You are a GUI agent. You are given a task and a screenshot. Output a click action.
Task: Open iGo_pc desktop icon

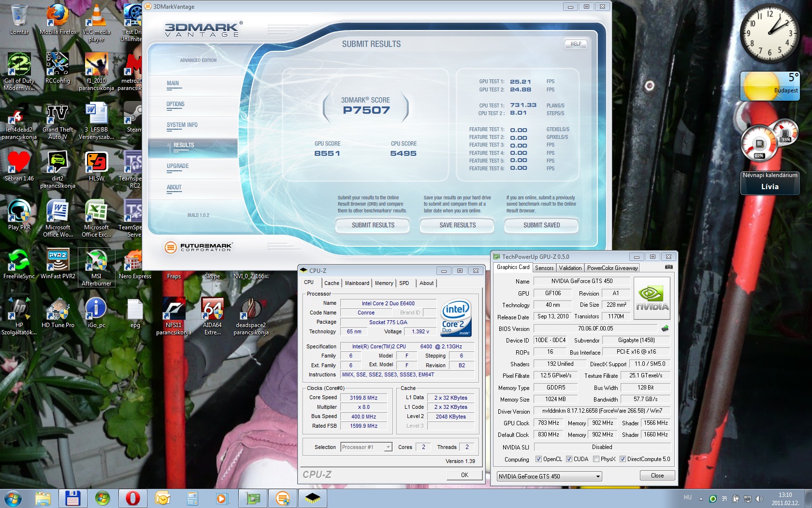pyautogui.click(x=96, y=313)
